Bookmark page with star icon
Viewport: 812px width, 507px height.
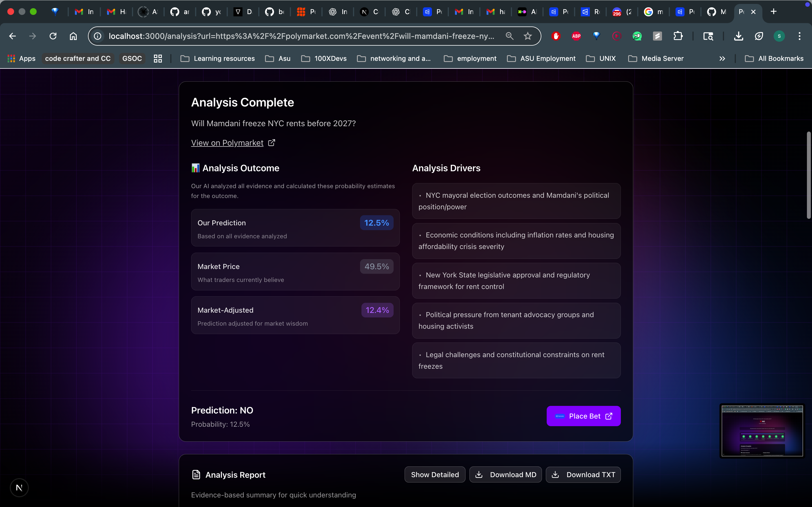point(528,36)
